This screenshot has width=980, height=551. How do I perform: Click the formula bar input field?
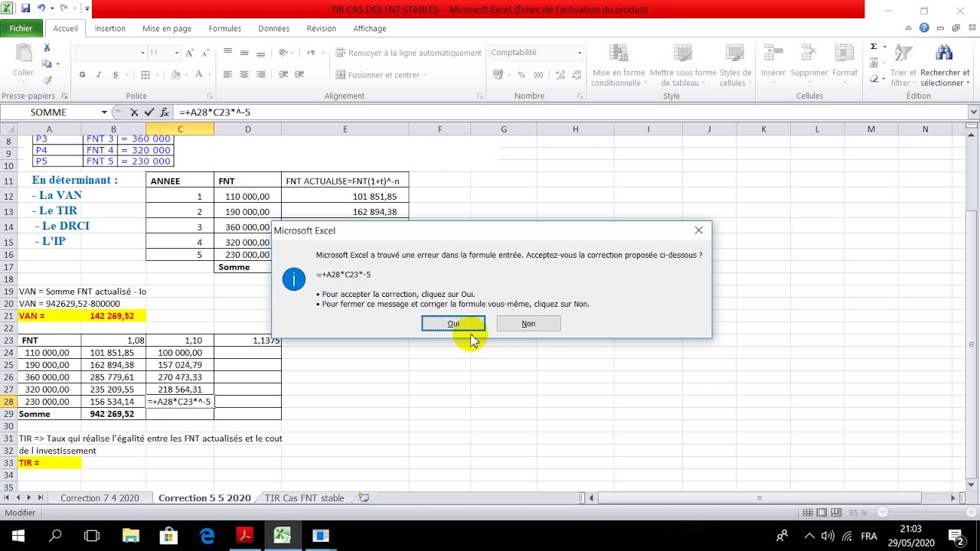pyautogui.click(x=570, y=112)
